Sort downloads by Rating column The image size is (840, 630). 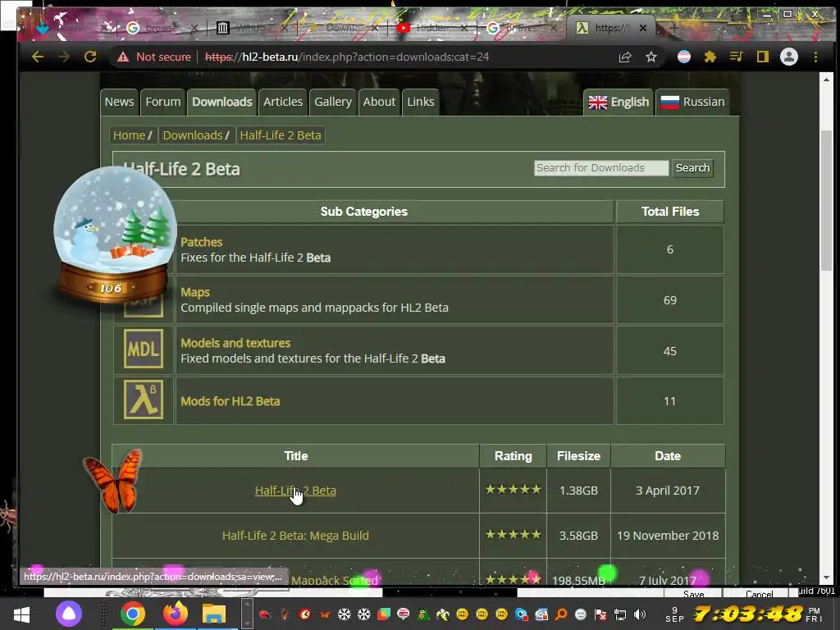pyautogui.click(x=513, y=456)
